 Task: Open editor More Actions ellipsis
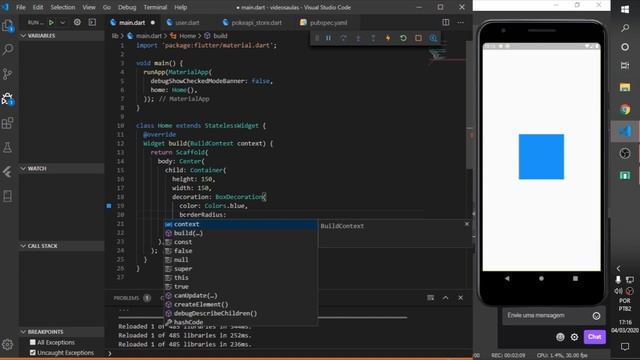pyautogui.click(x=460, y=22)
